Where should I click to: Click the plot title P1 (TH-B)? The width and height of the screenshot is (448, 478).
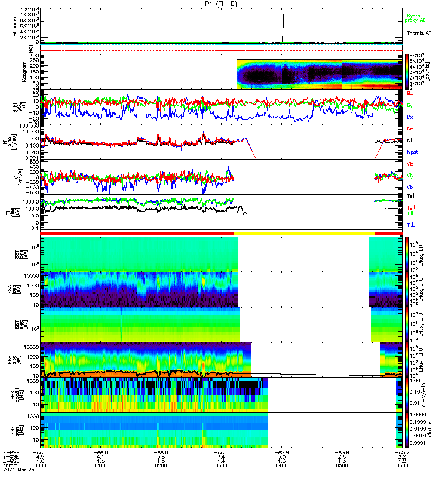(x=220, y=4)
